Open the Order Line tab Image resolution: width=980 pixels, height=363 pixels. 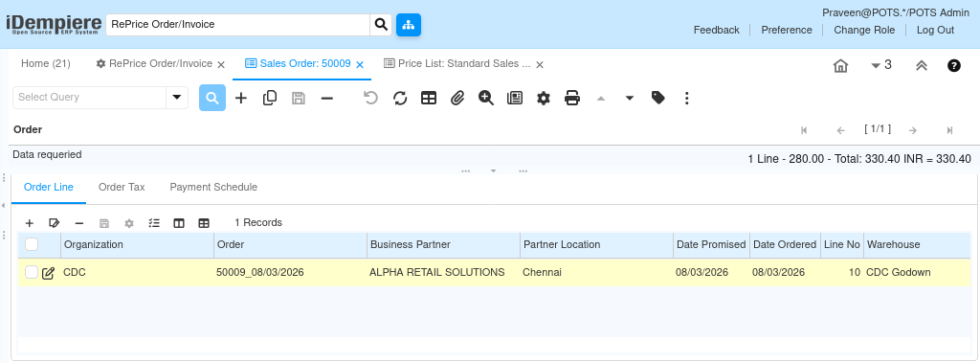point(49,187)
